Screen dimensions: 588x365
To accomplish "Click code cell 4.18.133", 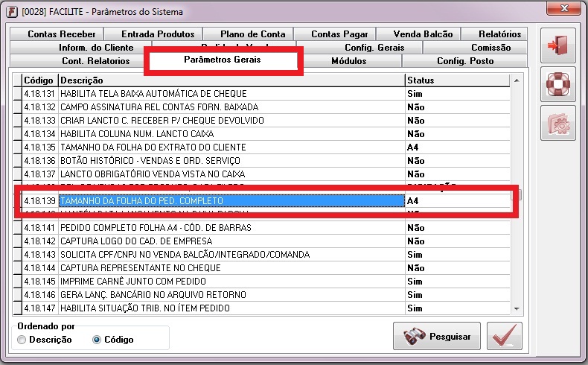I will pos(39,121).
